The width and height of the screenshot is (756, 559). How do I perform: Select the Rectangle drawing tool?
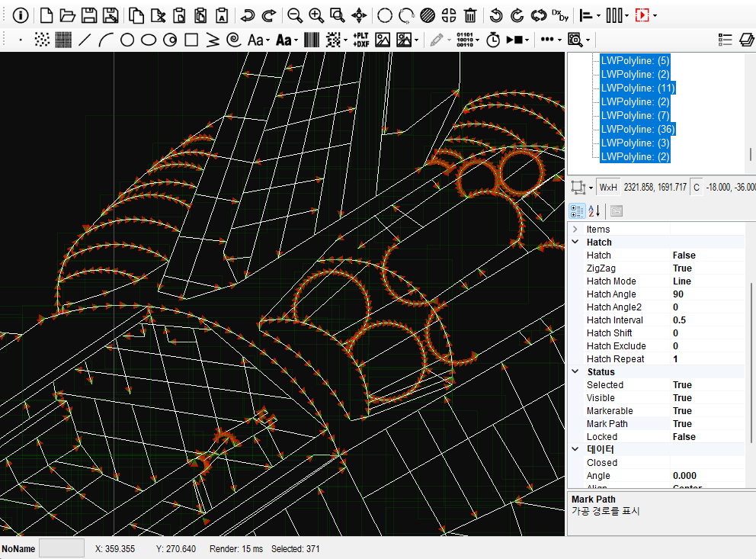coord(192,40)
